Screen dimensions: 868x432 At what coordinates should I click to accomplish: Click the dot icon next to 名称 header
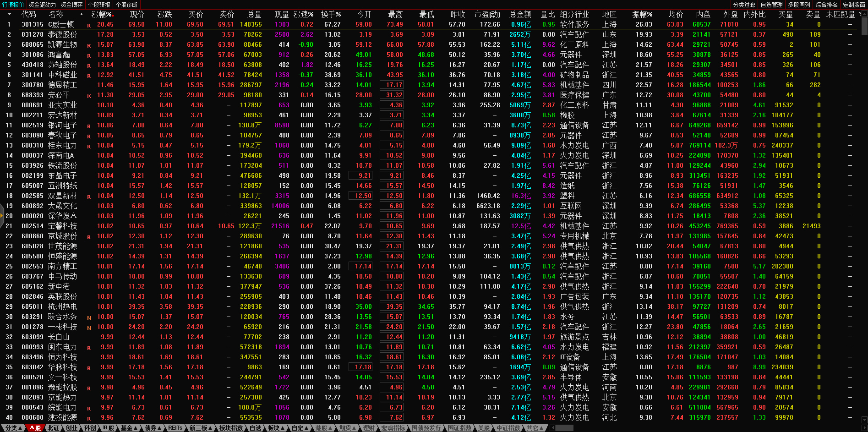pos(82,15)
